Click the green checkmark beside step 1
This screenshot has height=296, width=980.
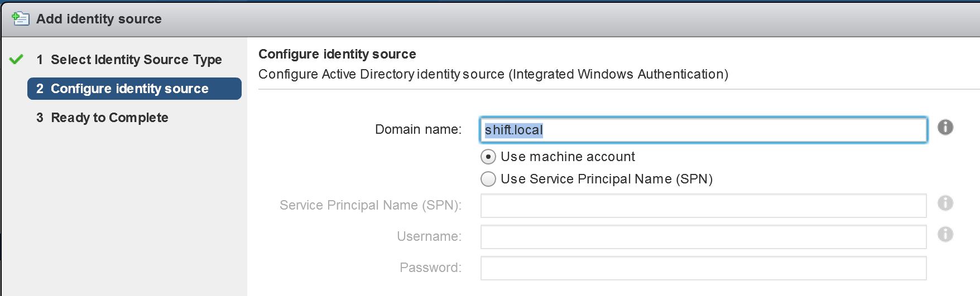point(17,59)
